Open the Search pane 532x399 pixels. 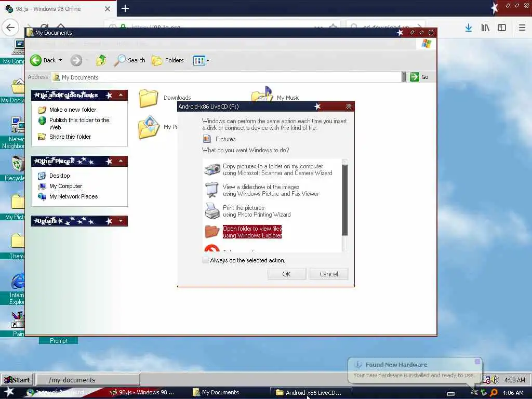(x=129, y=60)
